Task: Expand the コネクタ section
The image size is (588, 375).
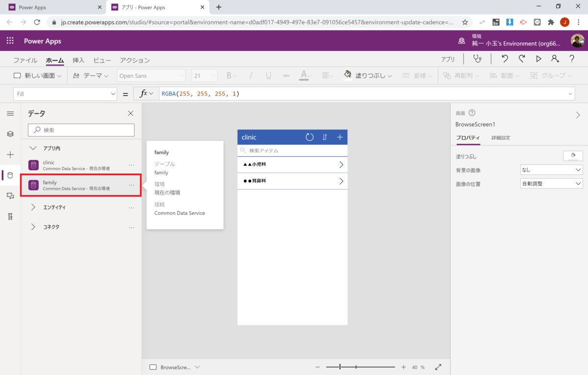Action: [x=33, y=227]
